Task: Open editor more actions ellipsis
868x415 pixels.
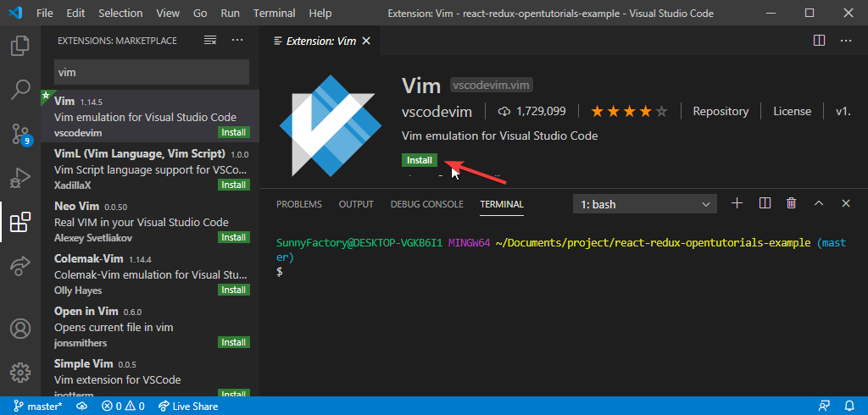Action: 845,41
